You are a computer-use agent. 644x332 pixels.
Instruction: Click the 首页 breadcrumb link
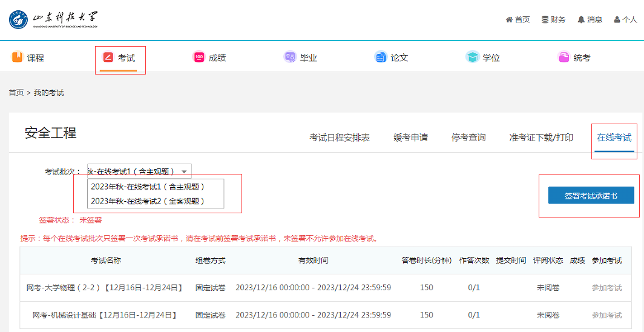tap(16, 93)
